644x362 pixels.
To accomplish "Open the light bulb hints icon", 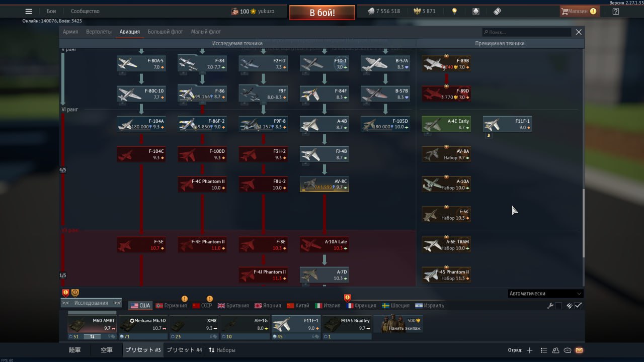I will tap(454, 11).
